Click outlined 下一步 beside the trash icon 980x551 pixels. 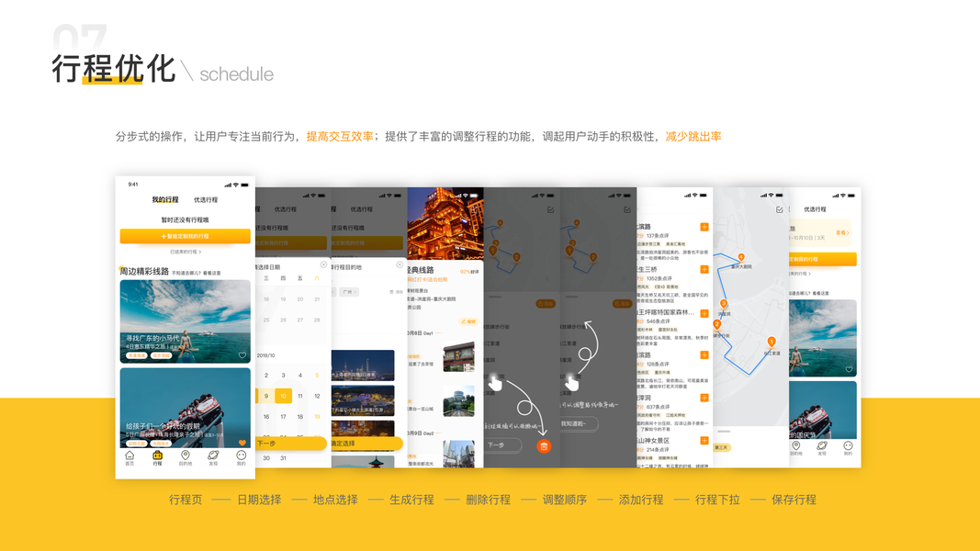coord(501,444)
